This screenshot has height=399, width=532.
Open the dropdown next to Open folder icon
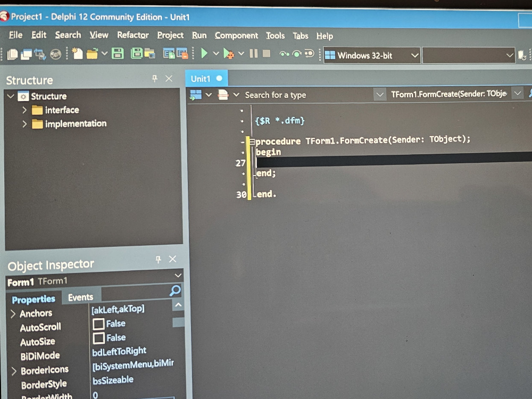pyautogui.click(x=104, y=54)
